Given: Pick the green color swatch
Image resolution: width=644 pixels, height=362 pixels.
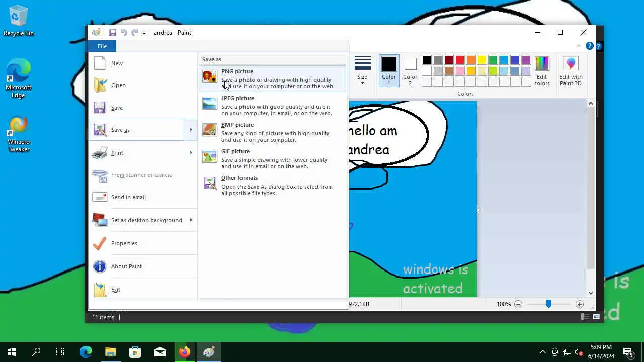Looking at the screenshot, I should pos(493,60).
